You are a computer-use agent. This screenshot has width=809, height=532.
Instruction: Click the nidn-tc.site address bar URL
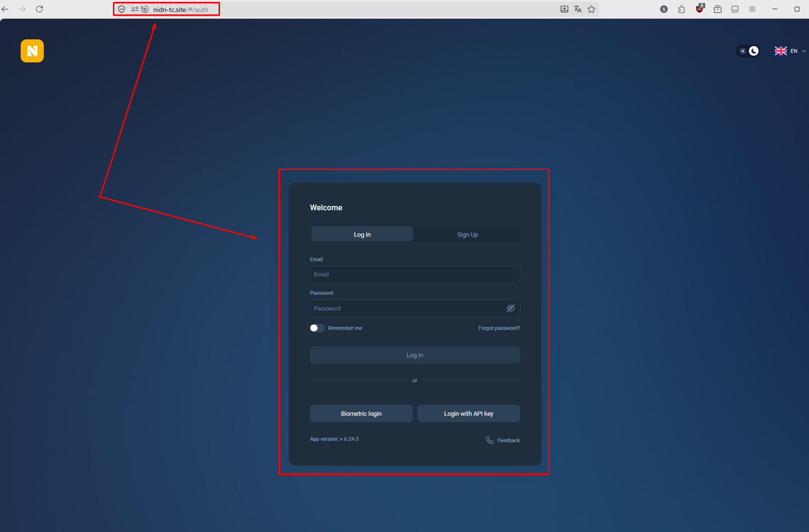pyautogui.click(x=181, y=10)
